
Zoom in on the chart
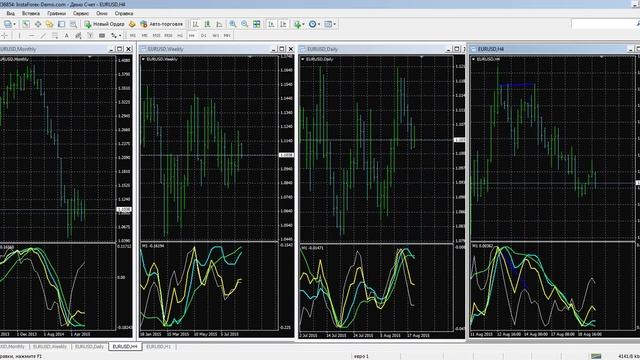coord(233,24)
